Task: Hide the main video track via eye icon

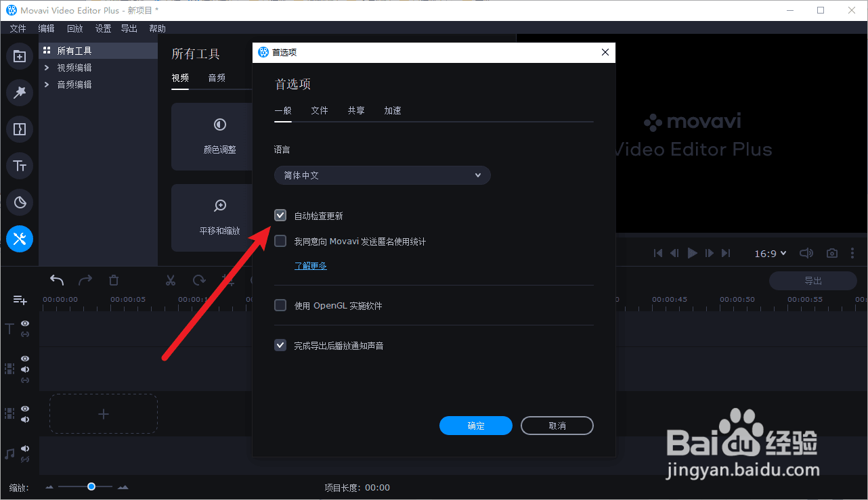Action: tap(25, 409)
